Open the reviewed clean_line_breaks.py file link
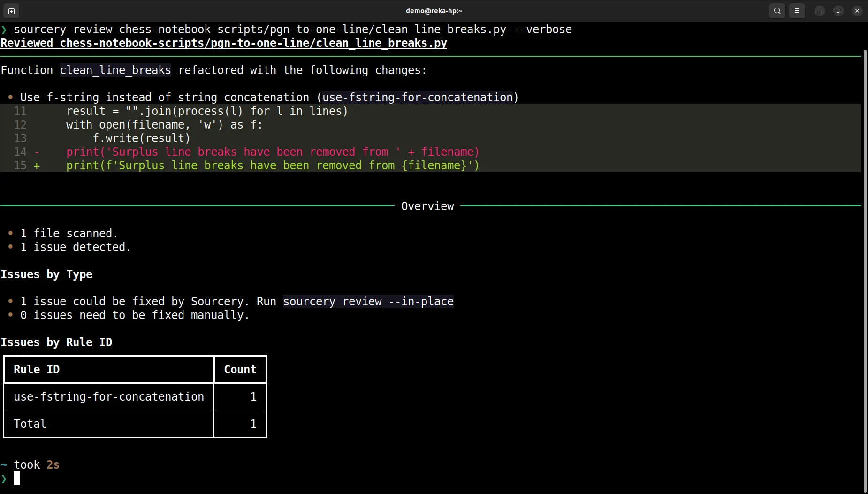 (x=224, y=43)
